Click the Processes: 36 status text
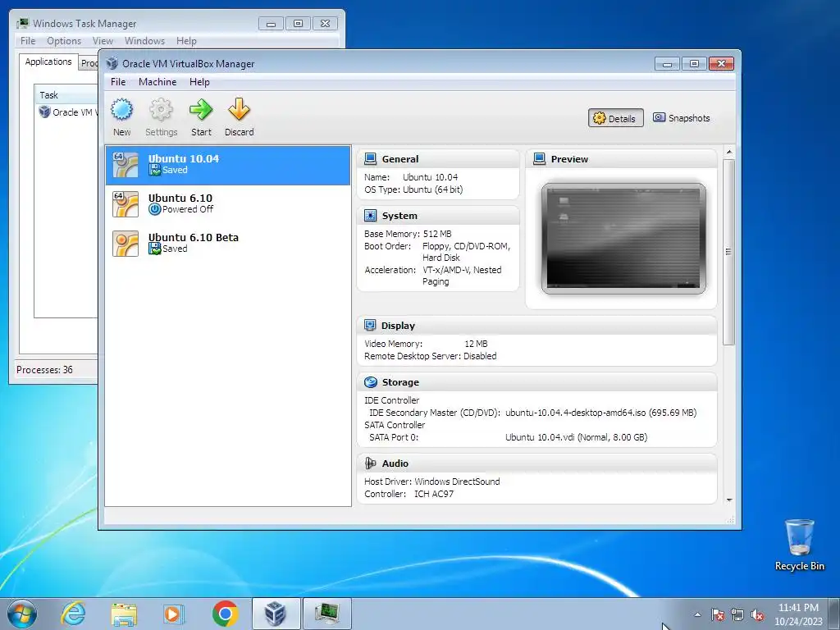 44,370
